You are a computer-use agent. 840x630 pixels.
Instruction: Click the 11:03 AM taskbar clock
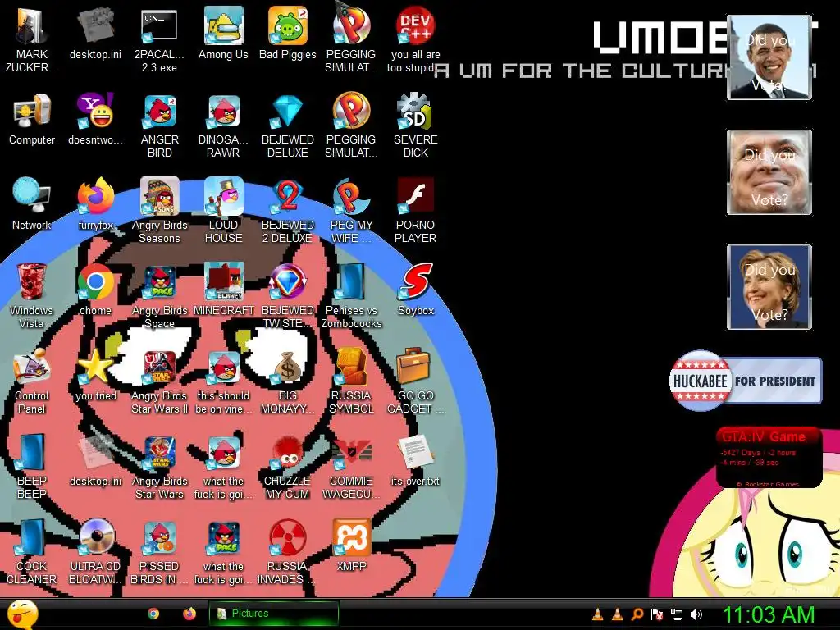pyautogui.click(x=769, y=614)
